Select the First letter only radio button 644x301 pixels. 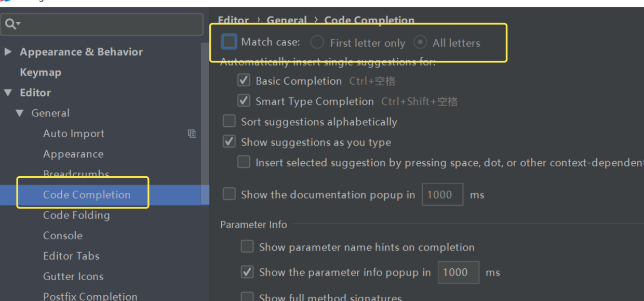[x=317, y=42]
